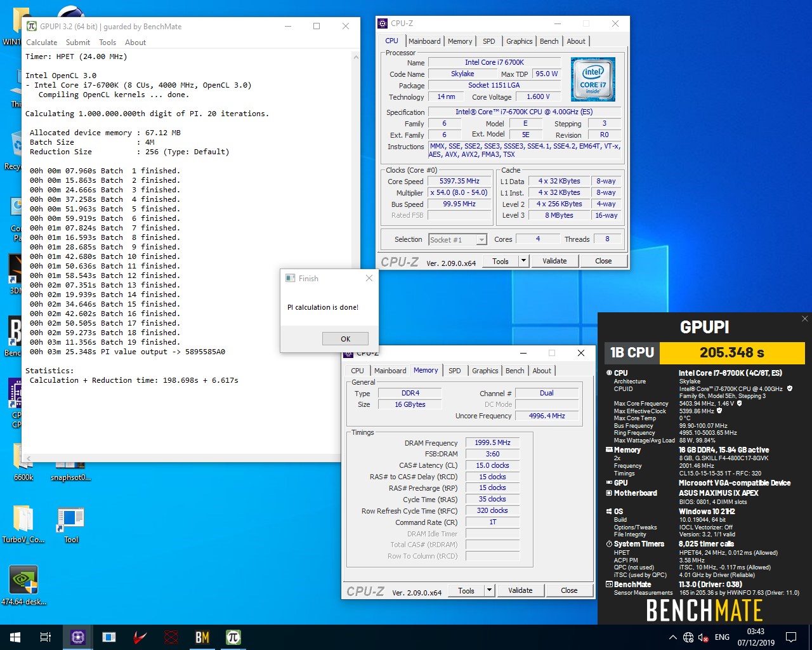Open the About menu in GPUPI
The height and width of the screenshot is (650, 812).
click(x=135, y=43)
